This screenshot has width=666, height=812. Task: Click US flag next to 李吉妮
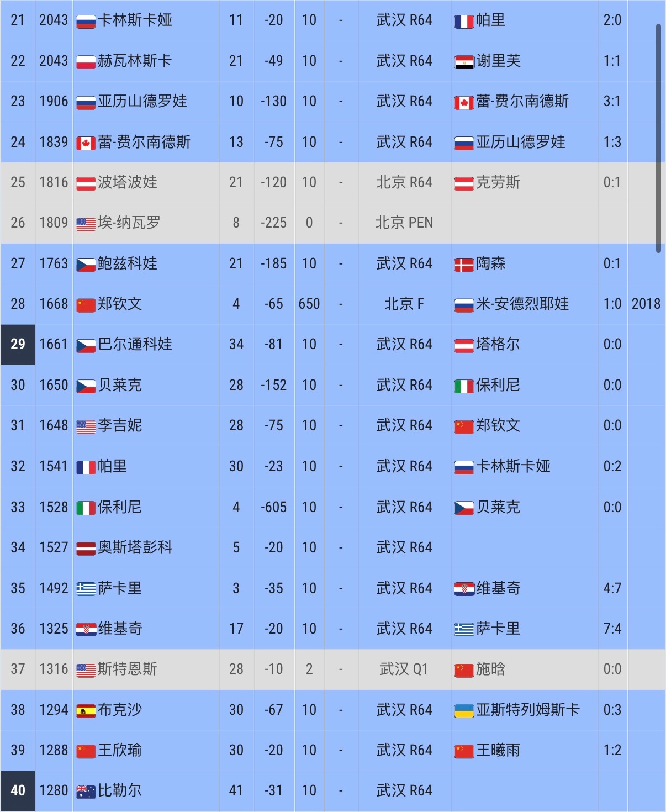click(86, 427)
